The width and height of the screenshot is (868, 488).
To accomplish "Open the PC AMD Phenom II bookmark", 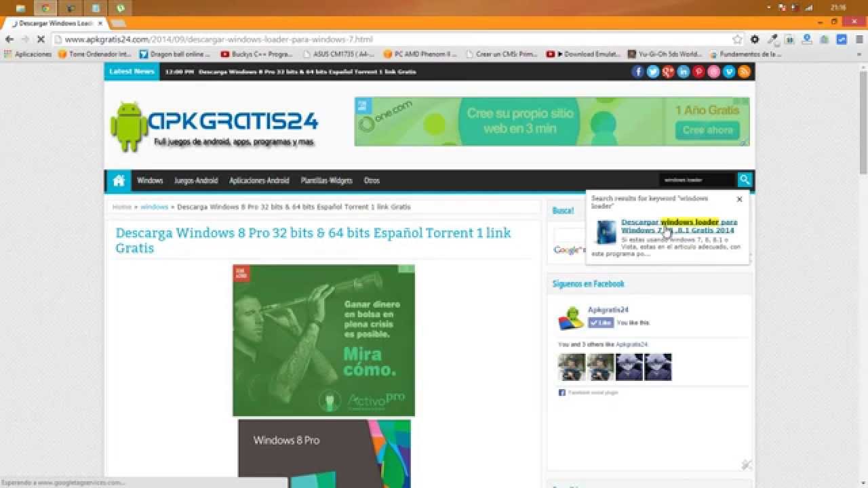I will tap(420, 54).
